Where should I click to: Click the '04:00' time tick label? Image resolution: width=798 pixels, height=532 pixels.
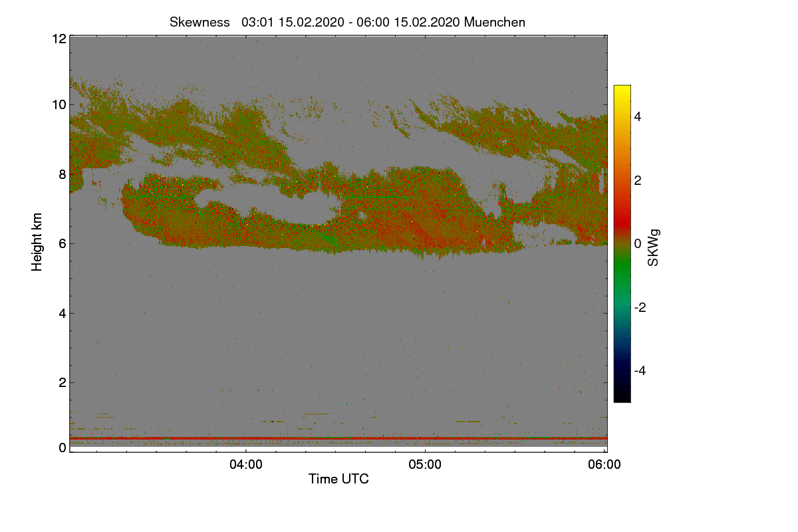[x=246, y=465]
